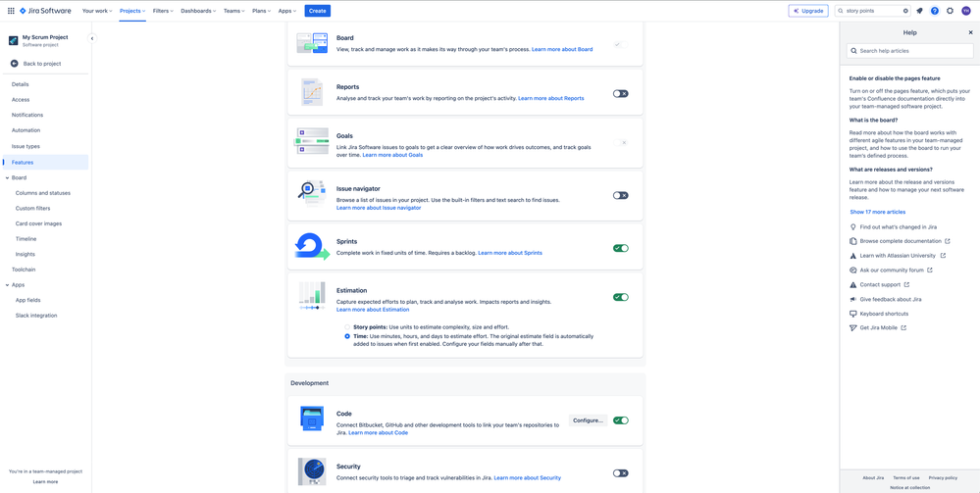This screenshot has width=980, height=493.
Task: Close the Help panel
Action: coord(970,32)
